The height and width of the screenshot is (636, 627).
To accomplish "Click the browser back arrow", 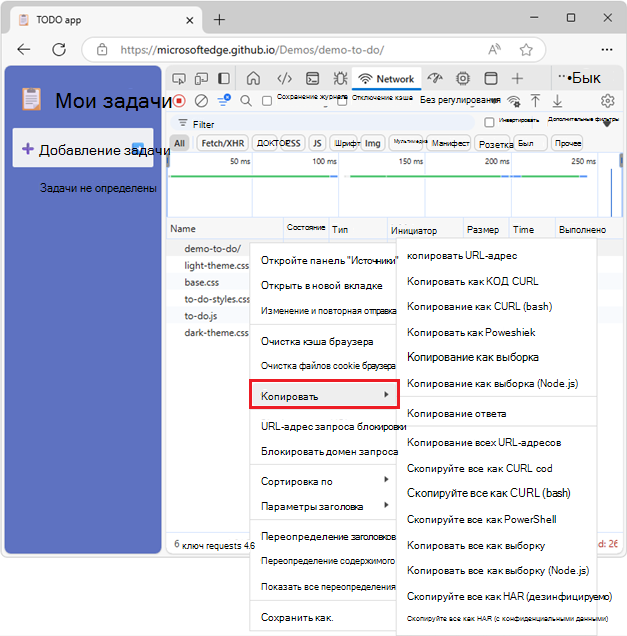I will coord(24,49).
